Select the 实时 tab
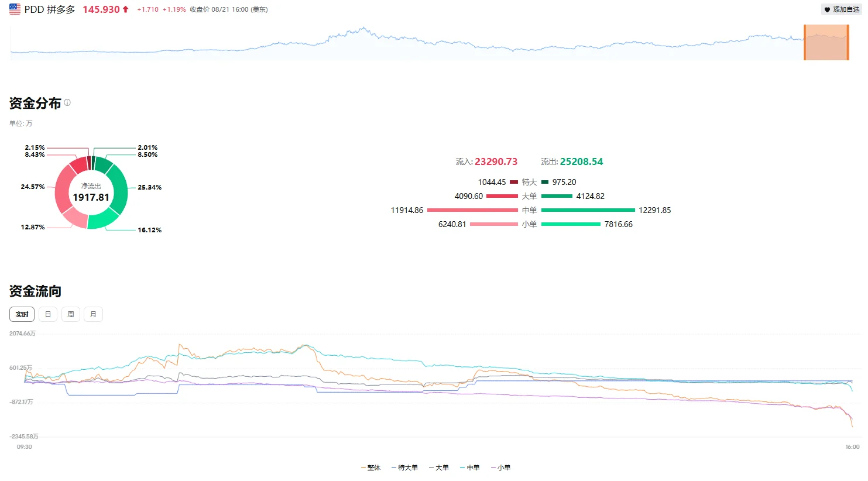This screenshot has width=868, height=481. coord(22,314)
